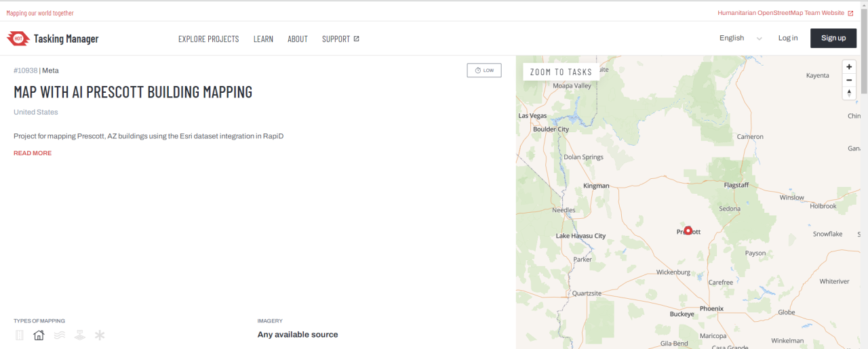Click project number #10938 link
The image size is (868, 349).
coord(26,70)
